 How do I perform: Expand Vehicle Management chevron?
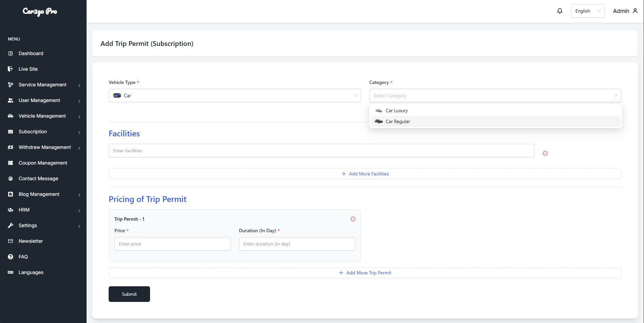(79, 117)
